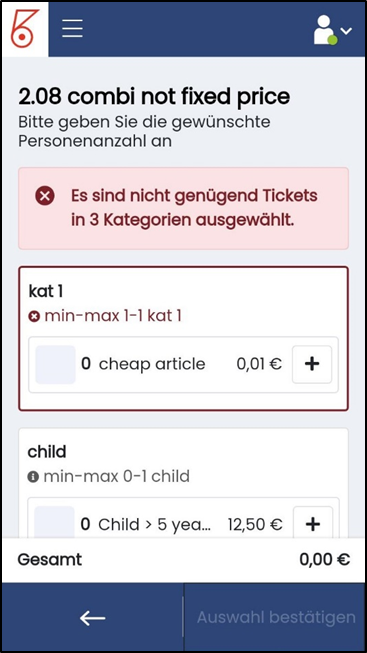Image resolution: width=367 pixels, height=653 pixels.
Task: Click the red error X icon in the alert
Action: tap(45, 196)
